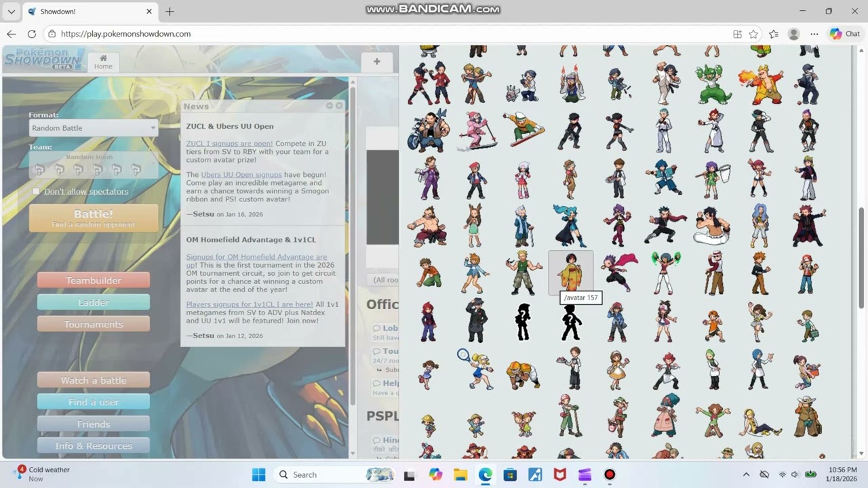Choose the pink skier avatar
Screen dimensions: 868x488
[x=476, y=131]
